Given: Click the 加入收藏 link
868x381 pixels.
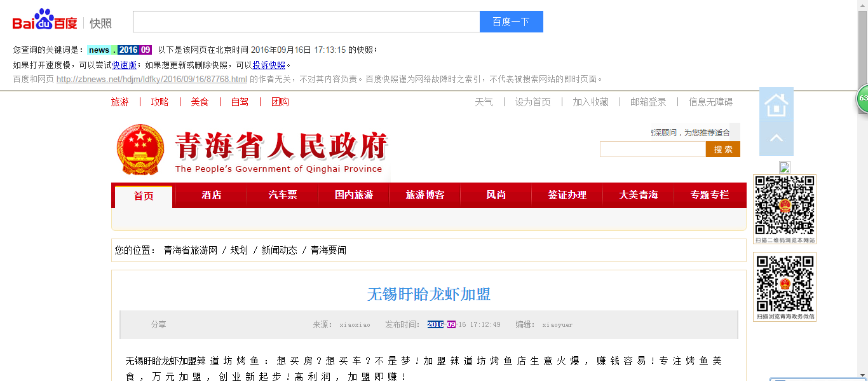Looking at the screenshot, I should pos(591,102).
